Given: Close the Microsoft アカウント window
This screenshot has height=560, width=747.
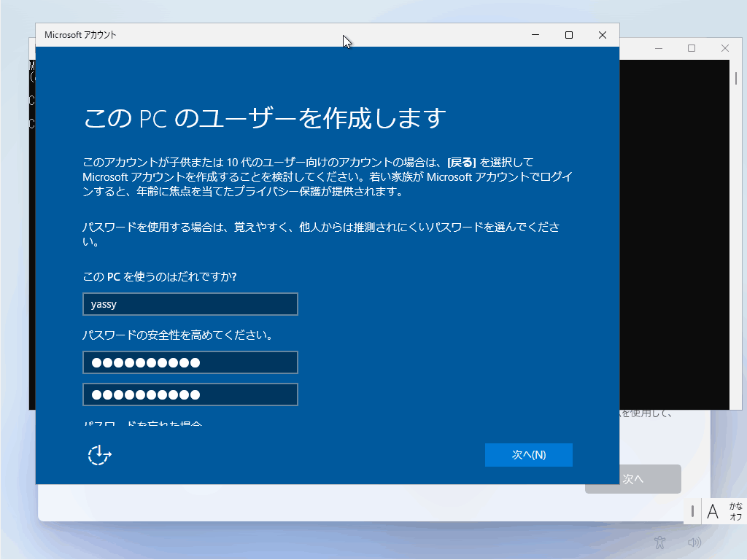Looking at the screenshot, I should click(x=602, y=35).
